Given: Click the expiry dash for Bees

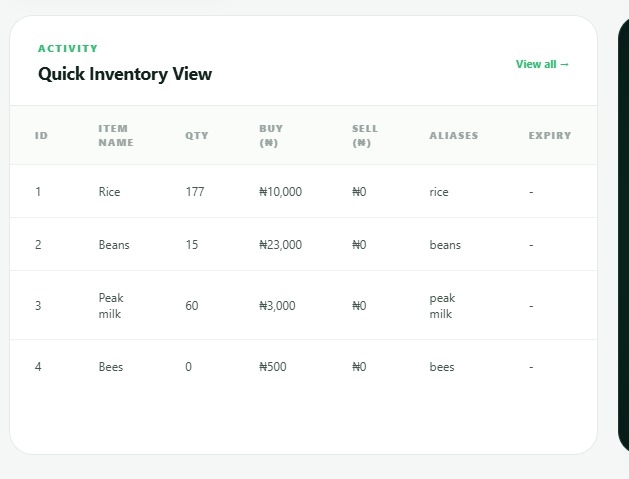Looking at the screenshot, I should [531, 367].
